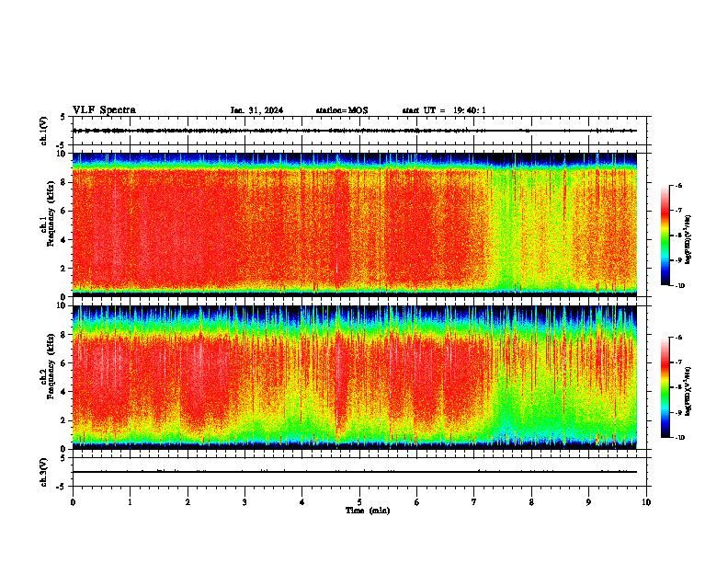Click inside the ch.2 spectrogram panel
The height and width of the screenshot is (563, 728).
tap(355, 377)
